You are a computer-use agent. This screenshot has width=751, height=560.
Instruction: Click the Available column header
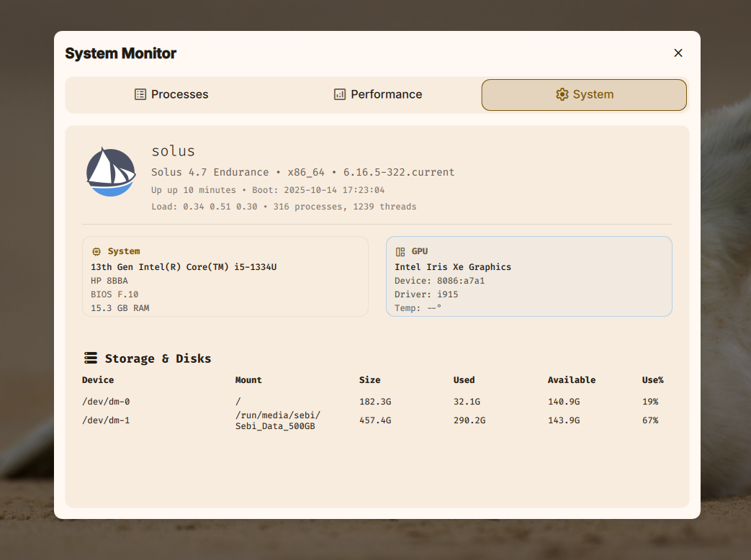tap(571, 379)
